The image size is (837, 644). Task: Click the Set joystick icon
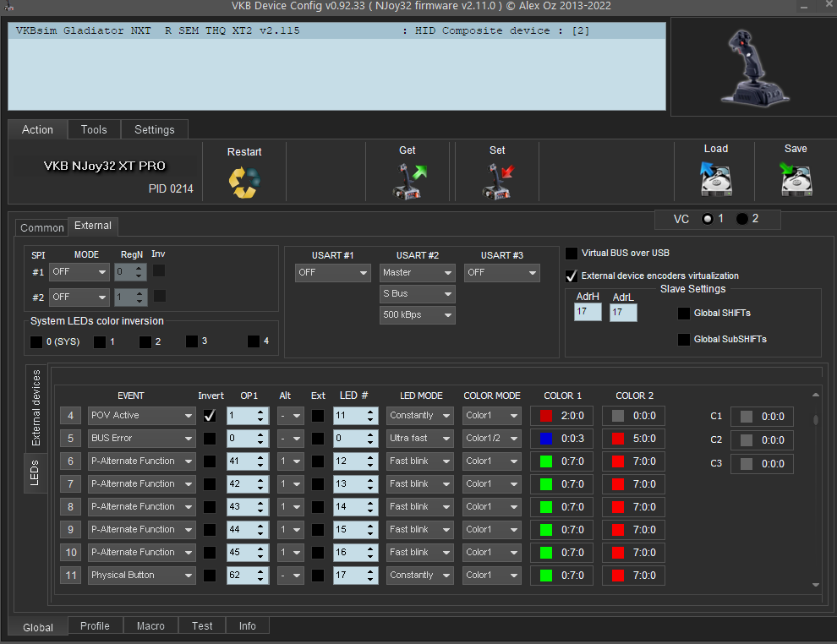coord(499,181)
